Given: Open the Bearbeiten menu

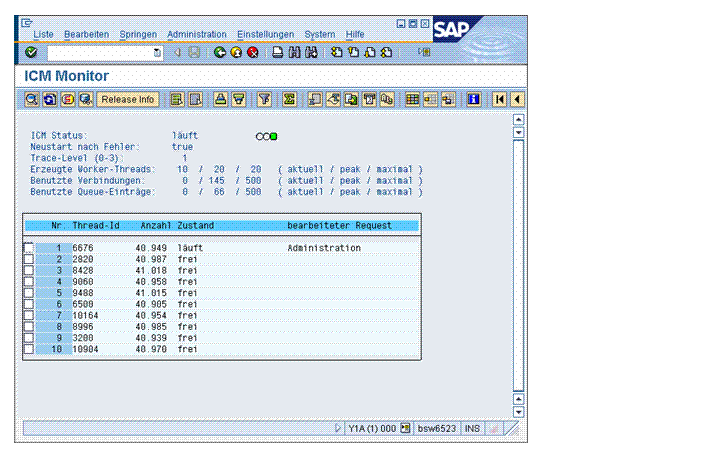Looking at the screenshot, I should (86, 34).
